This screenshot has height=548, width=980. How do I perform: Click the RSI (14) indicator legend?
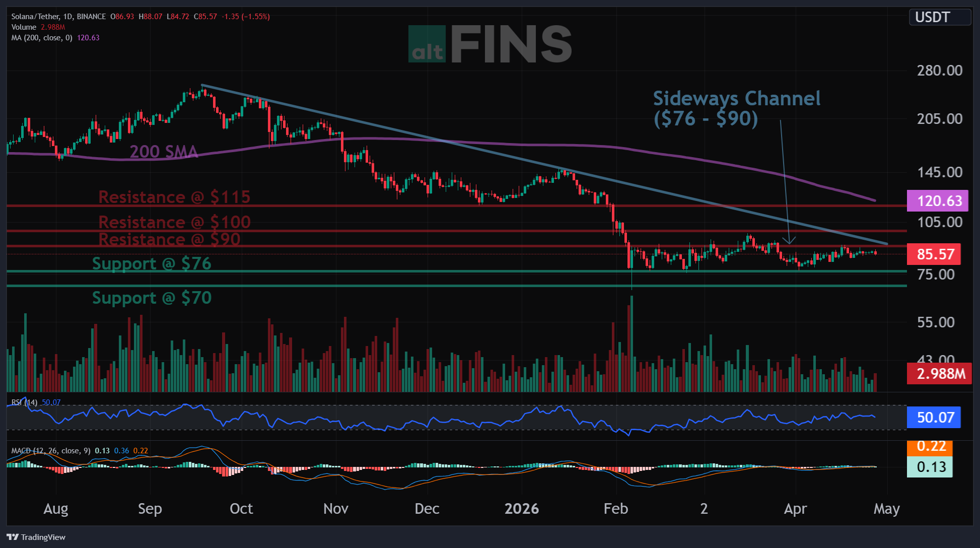coord(24,402)
